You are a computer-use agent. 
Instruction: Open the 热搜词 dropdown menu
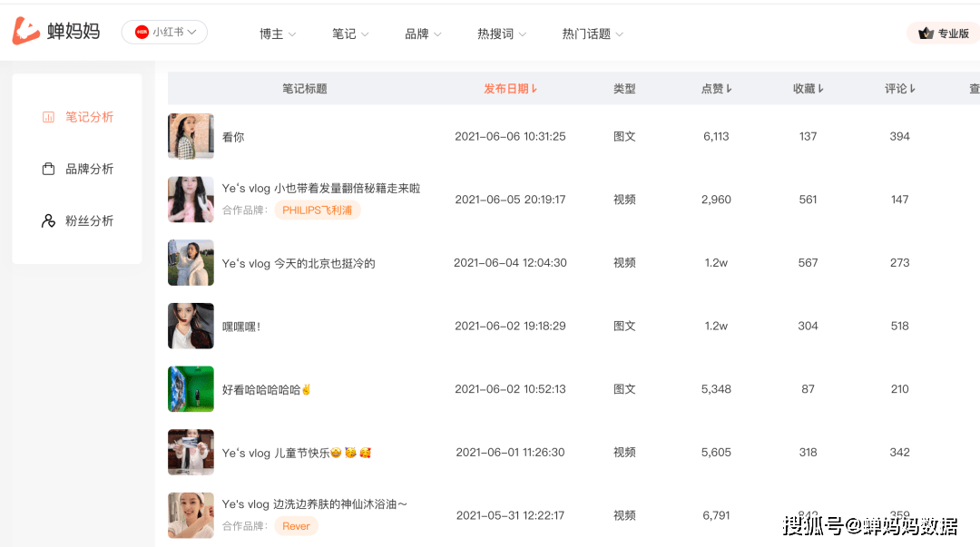pyautogui.click(x=502, y=34)
